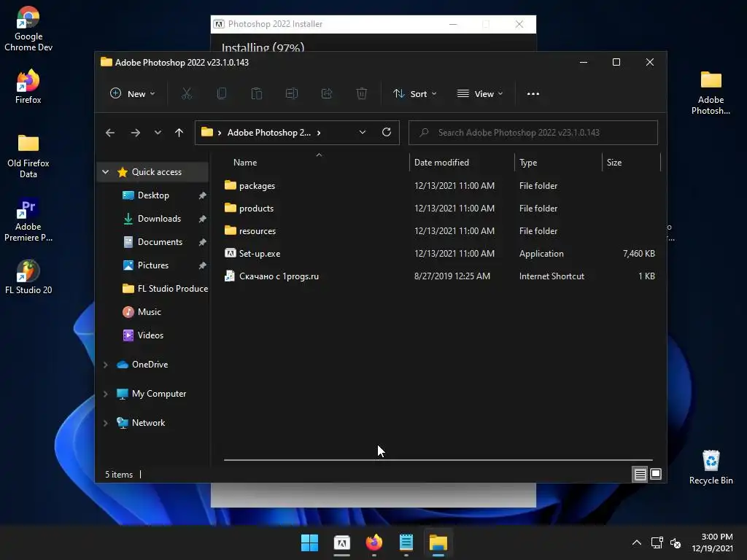
Task: Click Windows Start button in taskbar
Action: pos(309,542)
